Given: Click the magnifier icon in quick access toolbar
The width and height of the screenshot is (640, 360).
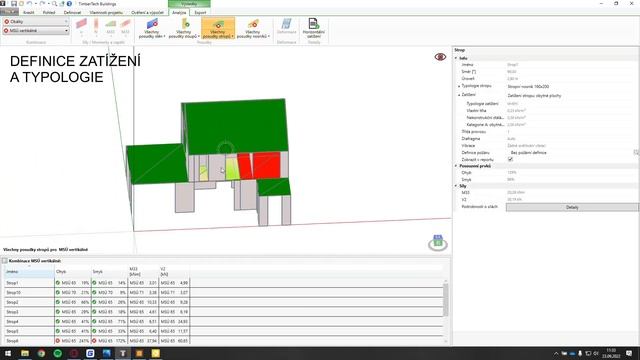Looking at the screenshot, I should coord(54,4).
